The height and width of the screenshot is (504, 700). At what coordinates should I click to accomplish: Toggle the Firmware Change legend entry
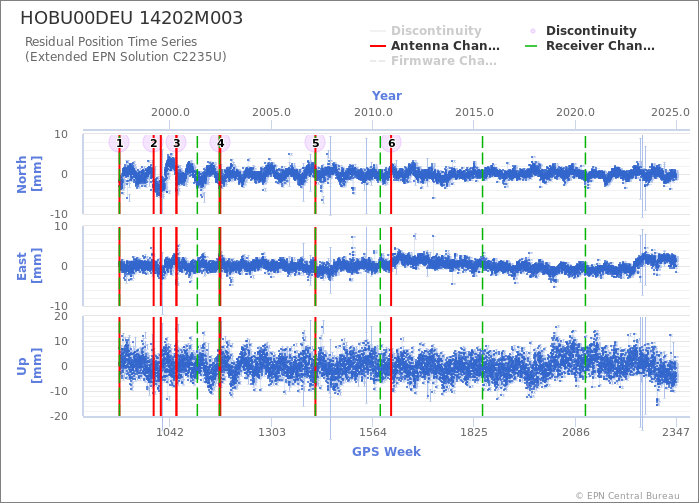tap(433, 61)
